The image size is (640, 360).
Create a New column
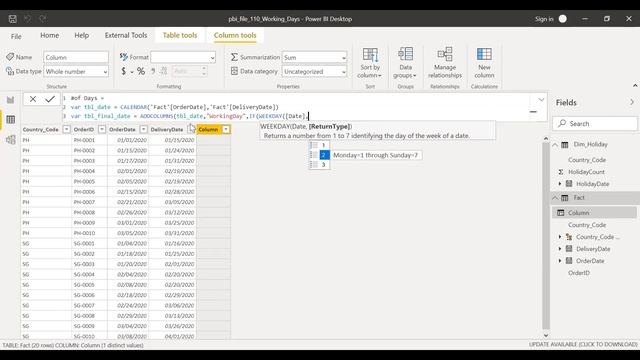click(x=484, y=63)
